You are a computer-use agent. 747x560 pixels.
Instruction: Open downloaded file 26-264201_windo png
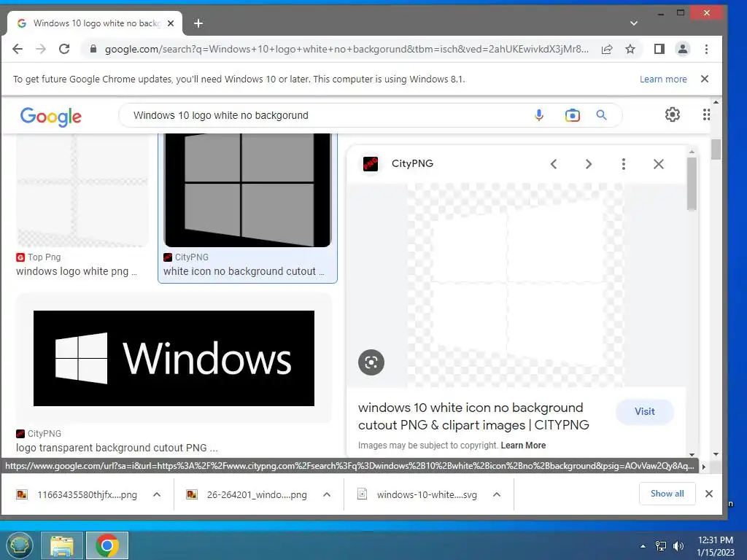click(257, 495)
